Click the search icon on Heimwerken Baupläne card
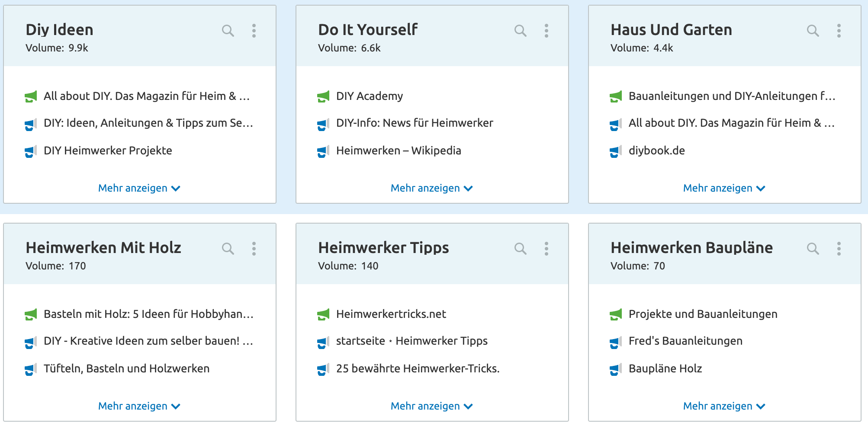868x426 pixels. tap(813, 249)
